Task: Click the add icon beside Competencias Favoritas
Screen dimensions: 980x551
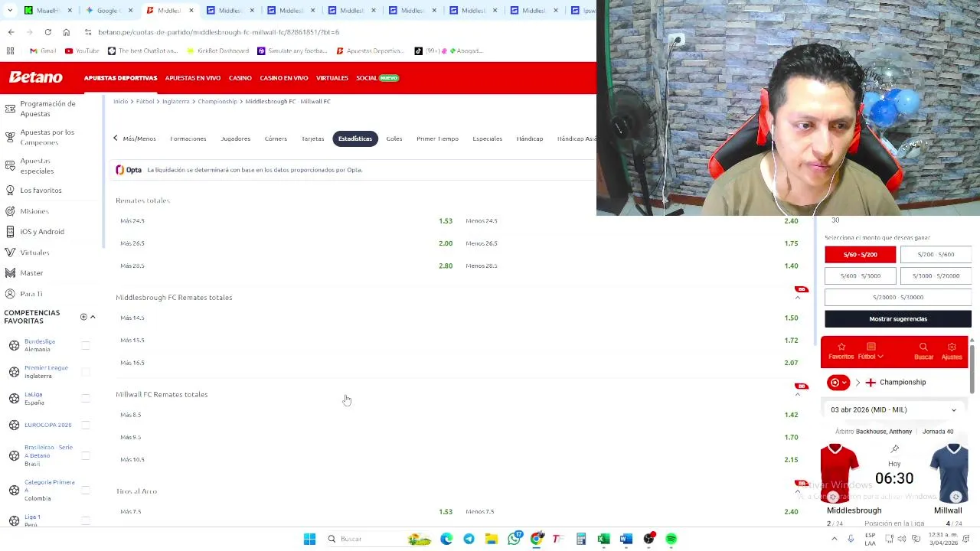Action: (83, 317)
